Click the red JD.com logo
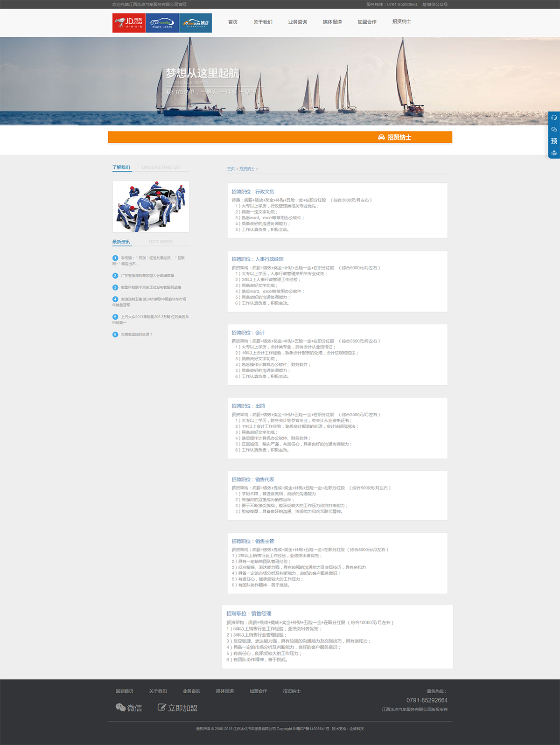Image resolution: width=560 pixels, height=745 pixels. click(x=129, y=23)
